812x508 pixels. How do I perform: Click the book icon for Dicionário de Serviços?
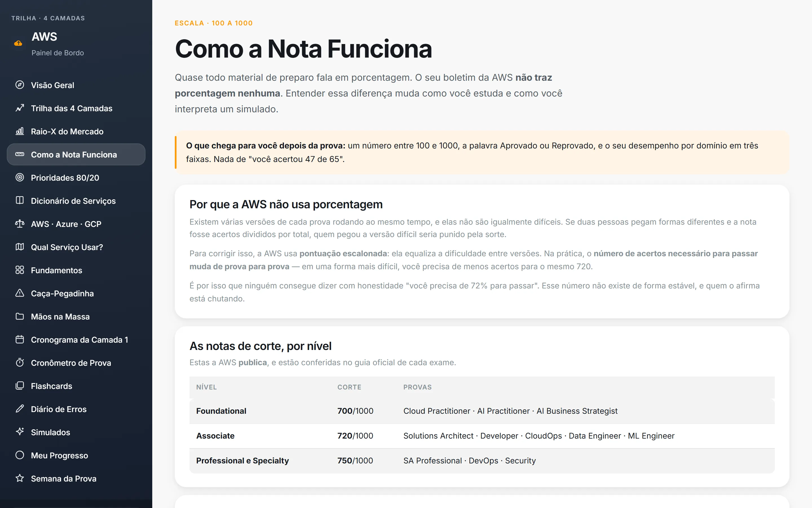click(20, 201)
